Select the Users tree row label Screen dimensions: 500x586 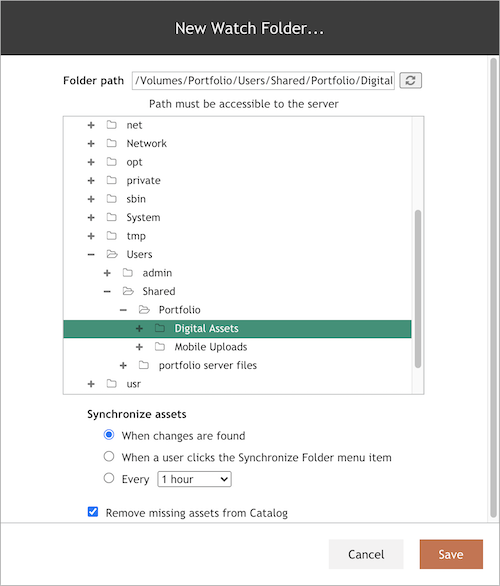point(139,255)
